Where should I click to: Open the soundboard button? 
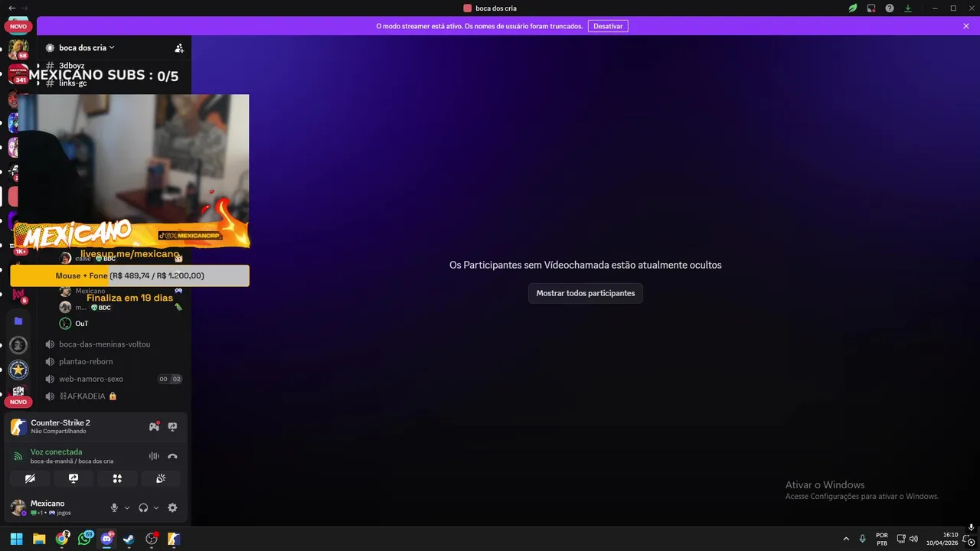coord(161,478)
